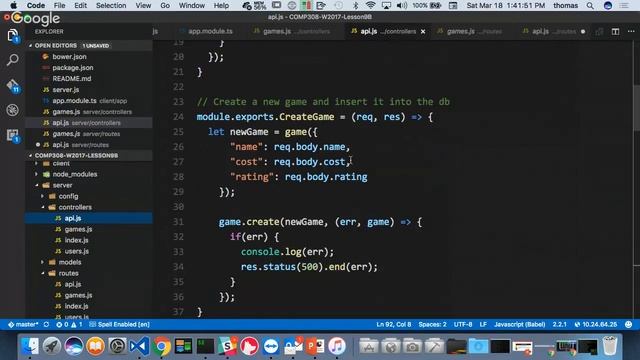This screenshot has width=640, height=360.
Task: Open package.json in open editors
Action: coord(72,68)
